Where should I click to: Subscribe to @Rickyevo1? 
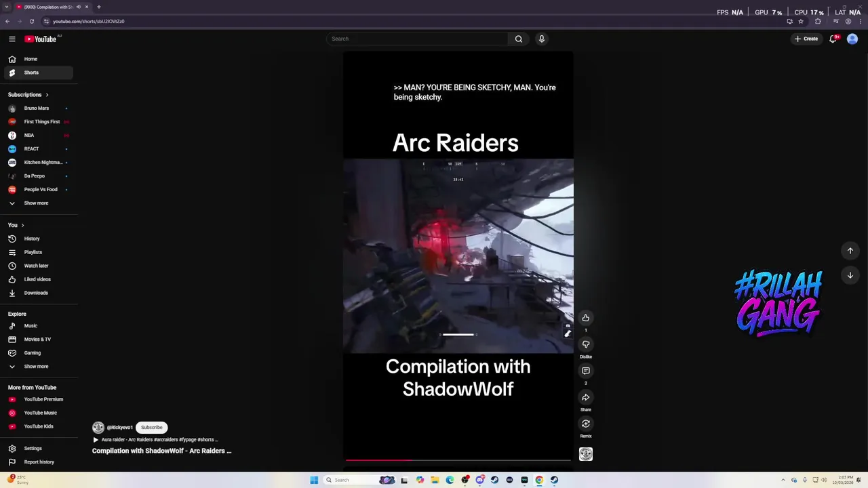coord(152,428)
